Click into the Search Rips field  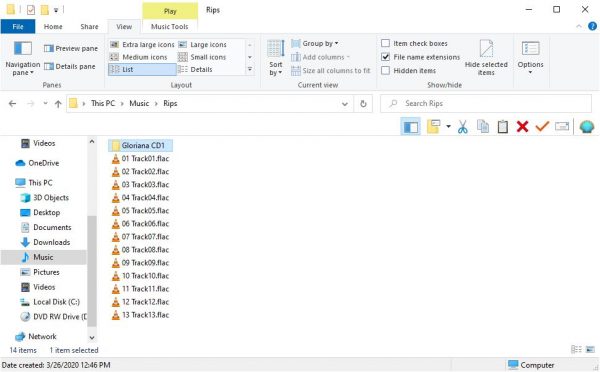click(x=486, y=103)
